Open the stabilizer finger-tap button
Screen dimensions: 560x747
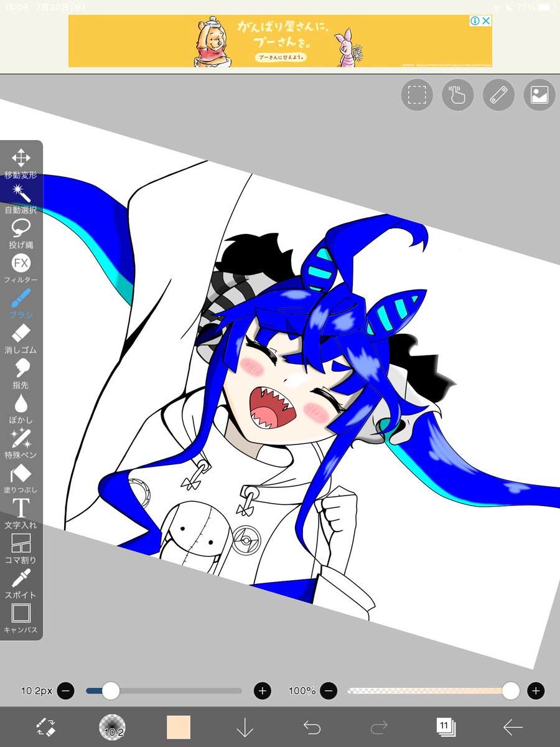pyautogui.click(x=458, y=95)
